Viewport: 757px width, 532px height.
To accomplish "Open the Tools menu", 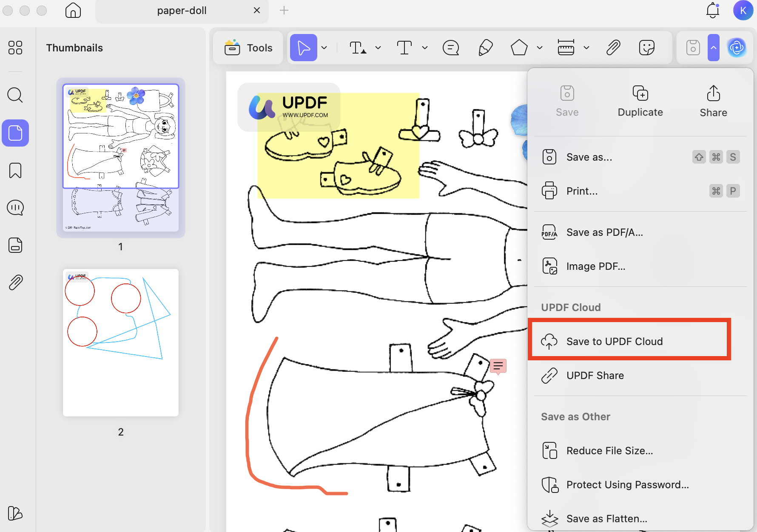I will pos(248,48).
